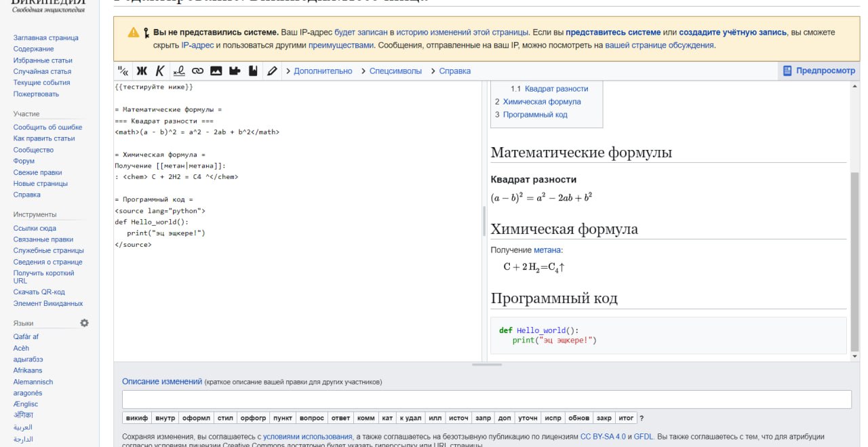Insert the к удал edit summary tag
This screenshot has width=868, height=447.
point(411,418)
